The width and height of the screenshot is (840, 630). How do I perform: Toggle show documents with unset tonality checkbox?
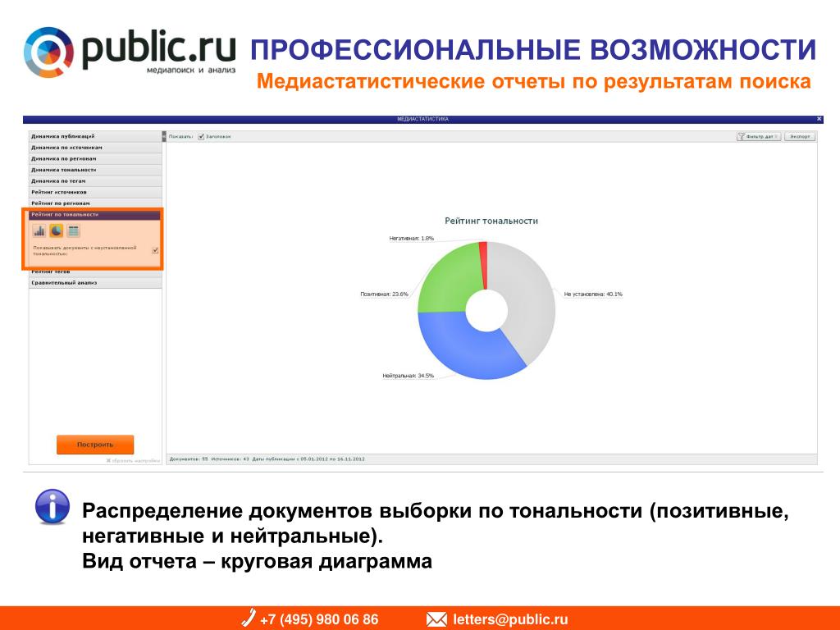pos(155,250)
